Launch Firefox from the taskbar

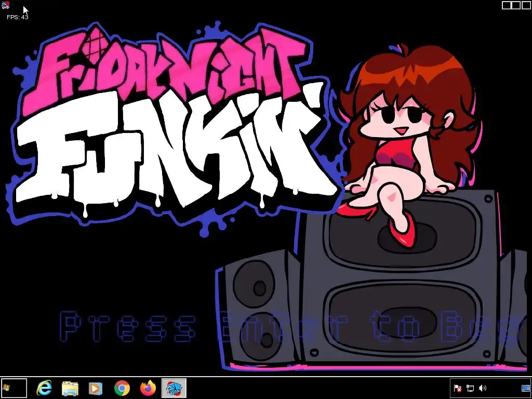[148, 388]
